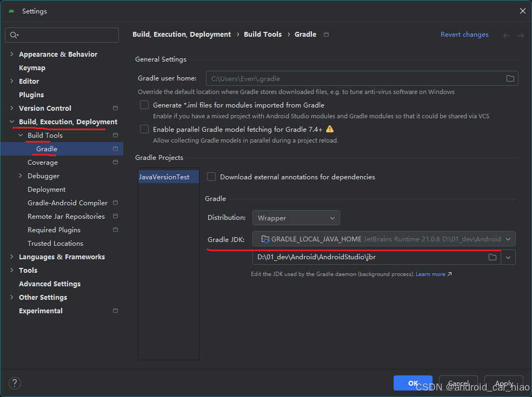The height and width of the screenshot is (397, 532).
Task: Select Keymap in the settings tree
Action: [x=32, y=68]
